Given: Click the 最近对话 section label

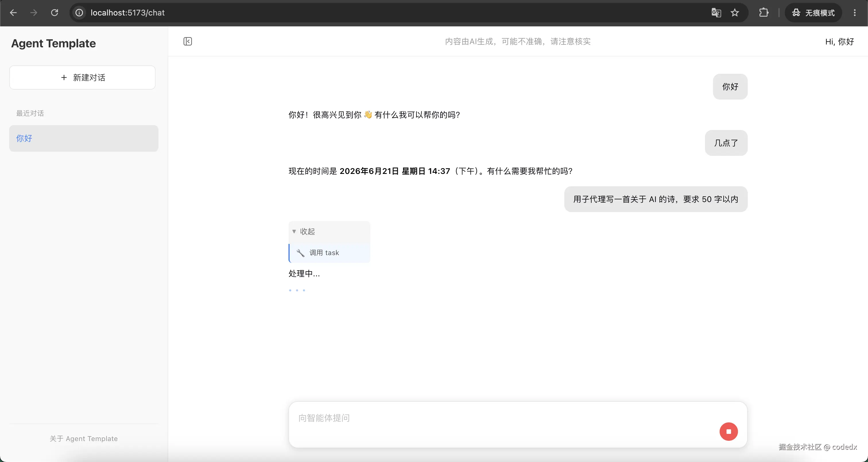Looking at the screenshot, I should tap(30, 114).
